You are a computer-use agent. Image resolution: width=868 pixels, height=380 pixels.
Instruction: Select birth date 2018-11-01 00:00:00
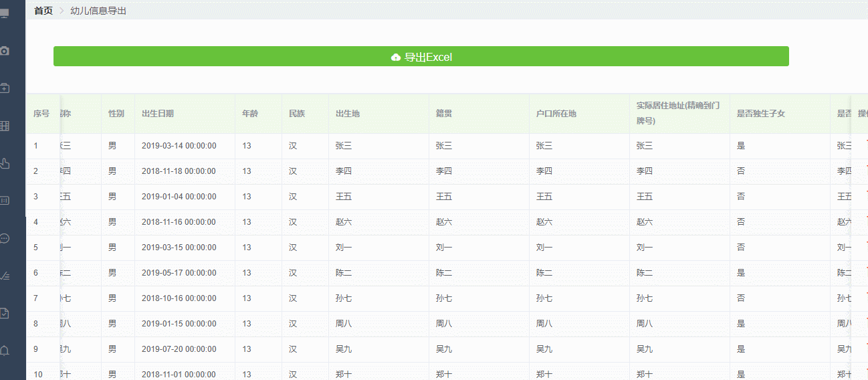coord(179,375)
